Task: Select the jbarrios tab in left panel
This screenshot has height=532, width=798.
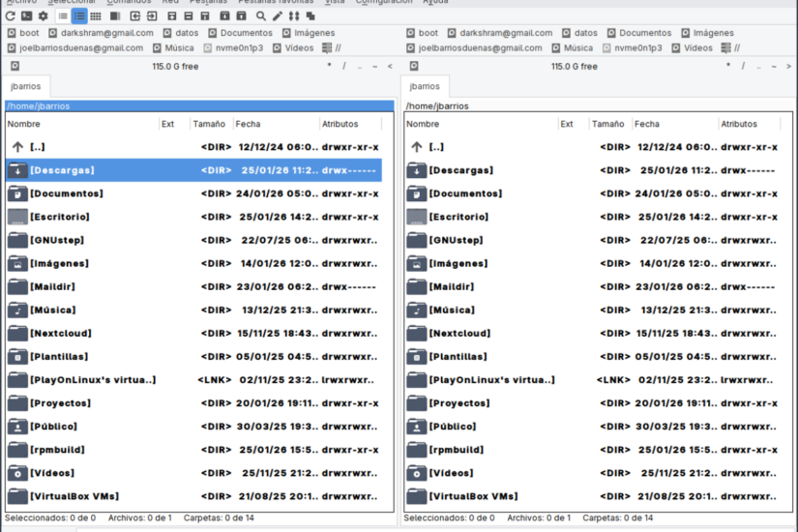Action: click(x=26, y=86)
